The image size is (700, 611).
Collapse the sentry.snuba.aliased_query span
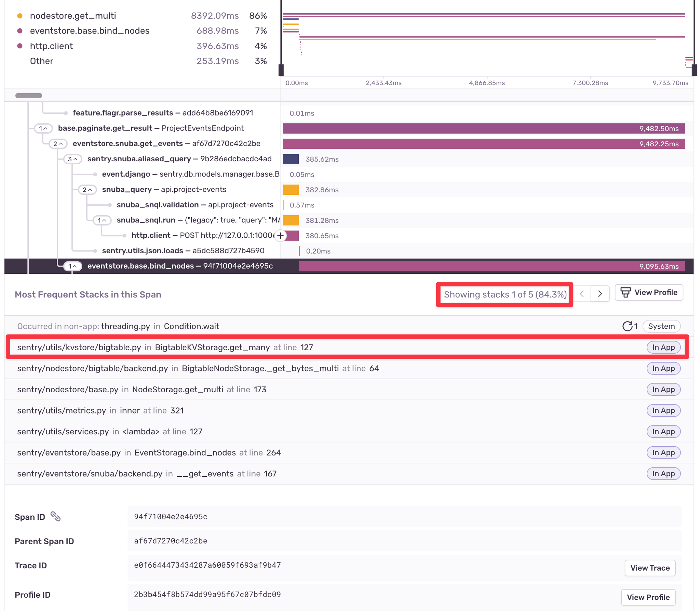coord(72,159)
